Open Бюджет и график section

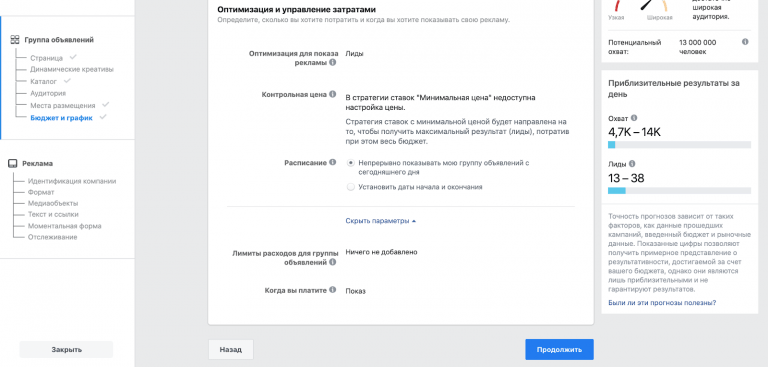61,118
